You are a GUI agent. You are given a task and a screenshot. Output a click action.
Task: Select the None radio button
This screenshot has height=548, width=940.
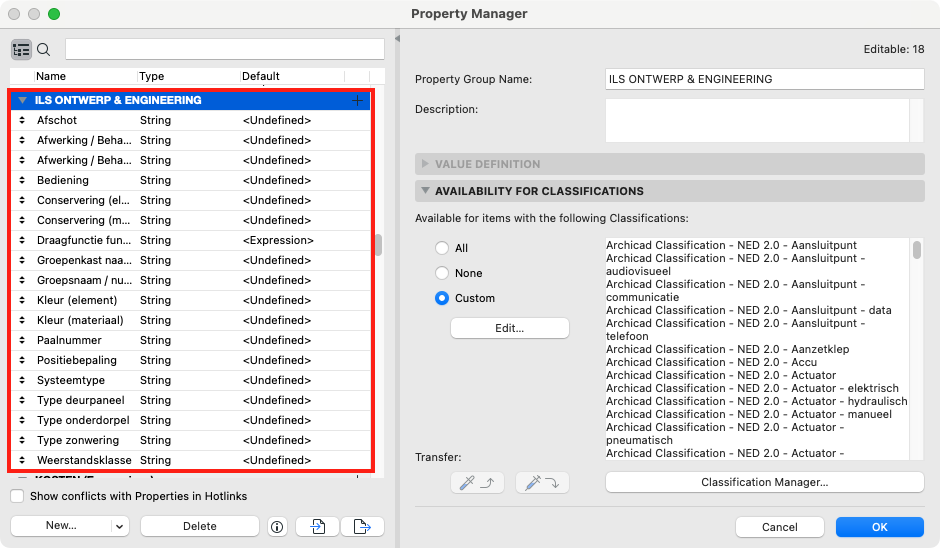point(442,273)
